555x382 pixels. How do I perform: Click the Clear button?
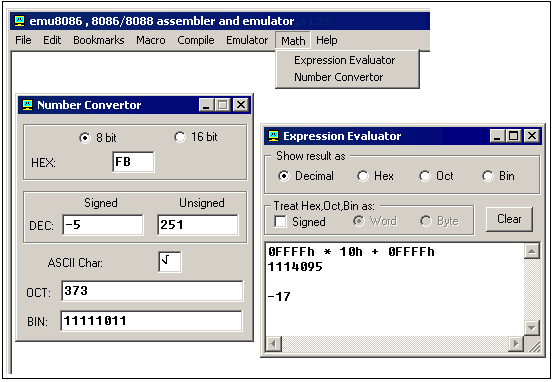tap(509, 219)
